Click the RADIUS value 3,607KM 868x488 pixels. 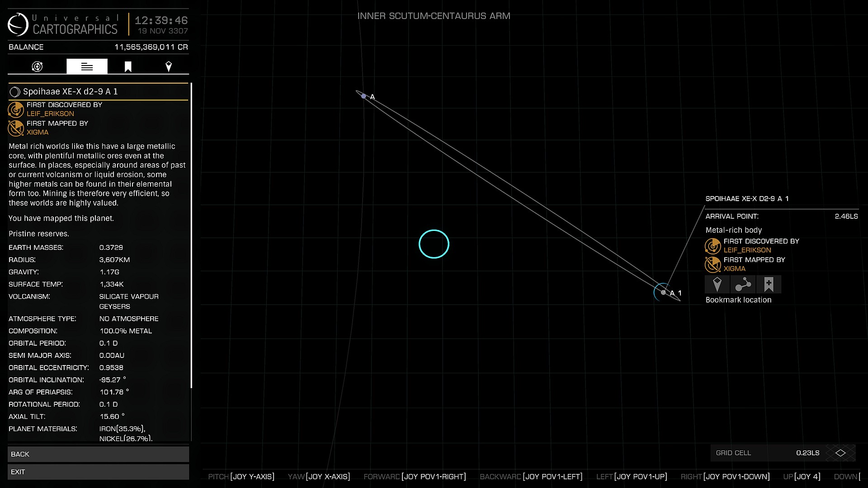(115, 260)
